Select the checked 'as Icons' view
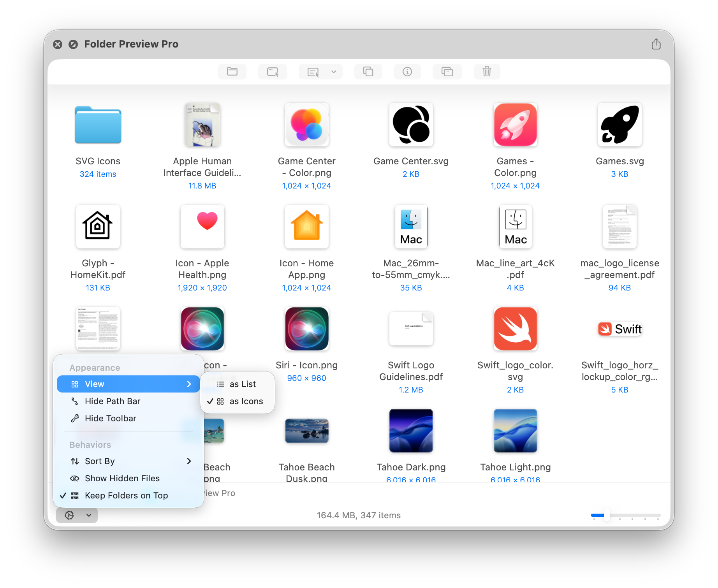The image size is (718, 588). coord(246,401)
